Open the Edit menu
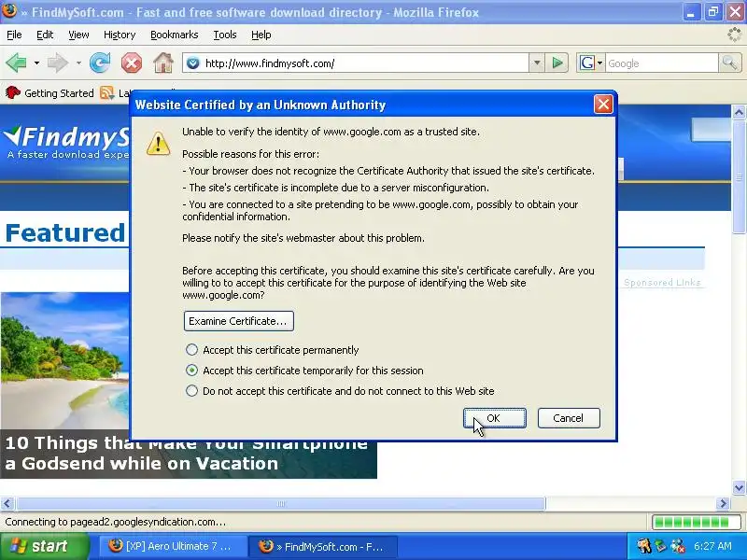This screenshot has height=560, width=747. (45, 35)
